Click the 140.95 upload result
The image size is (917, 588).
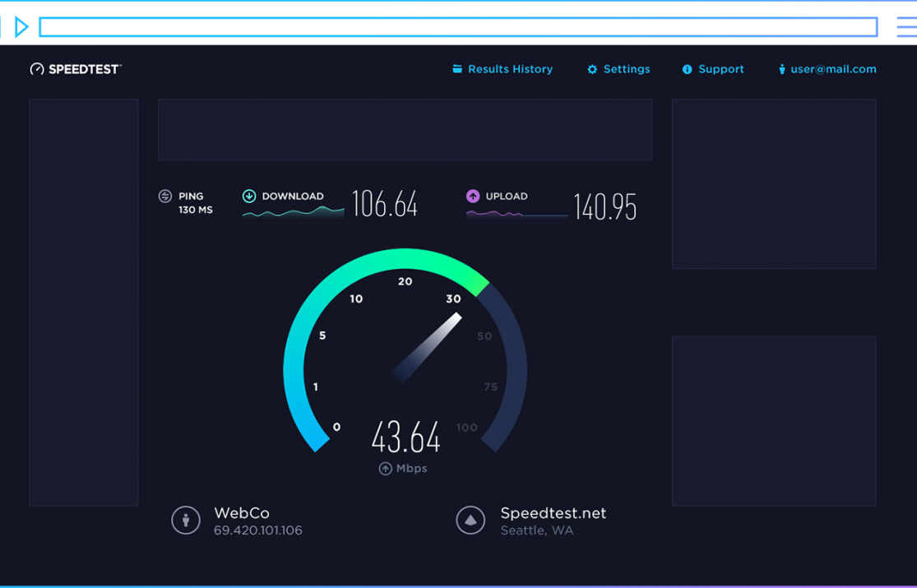pos(604,207)
